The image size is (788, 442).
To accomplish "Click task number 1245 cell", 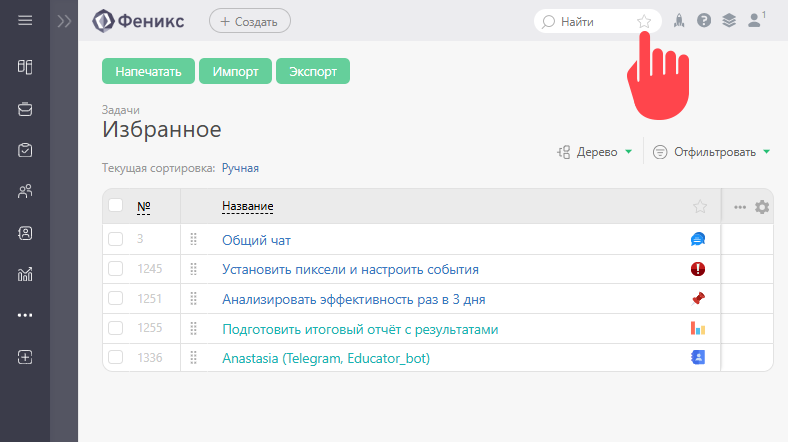I will pos(150,269).
